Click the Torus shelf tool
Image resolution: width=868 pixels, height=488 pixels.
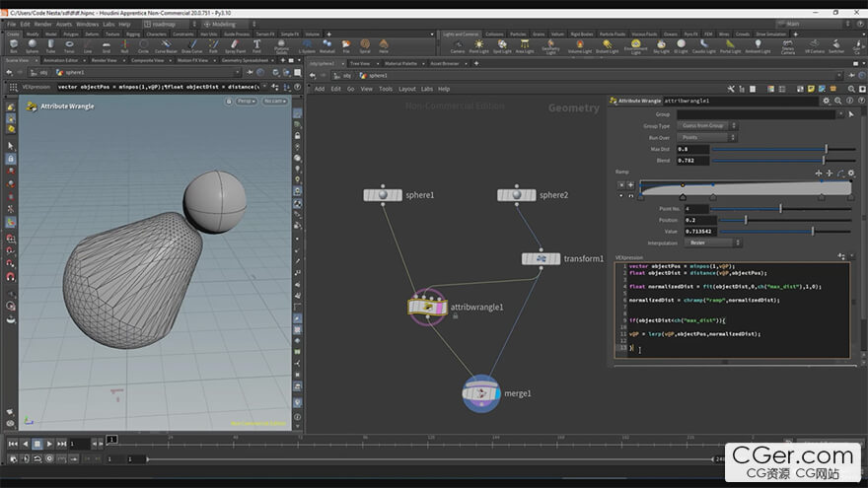[68, 45]
